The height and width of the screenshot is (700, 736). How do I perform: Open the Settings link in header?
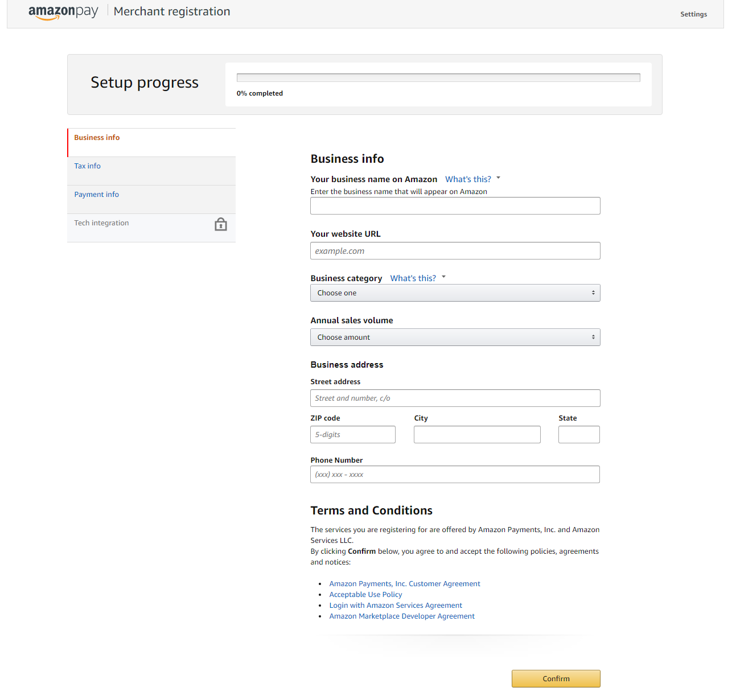[x=693, y=14]
